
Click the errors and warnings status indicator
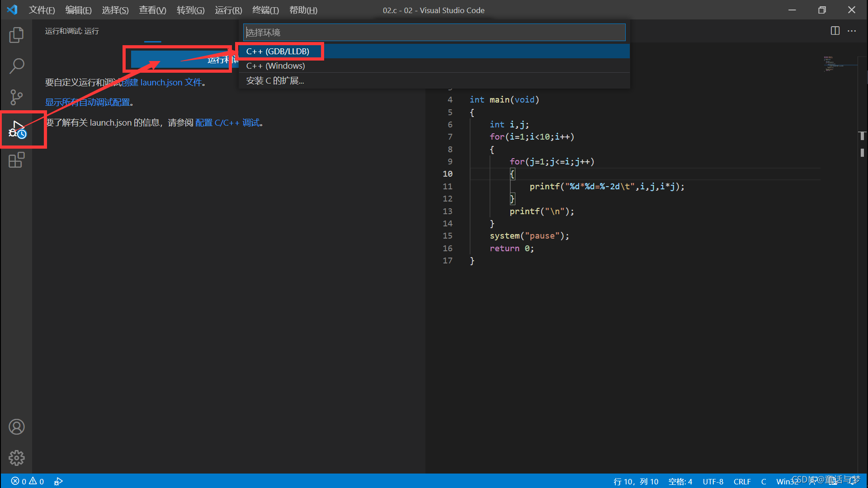coord(28,481)
